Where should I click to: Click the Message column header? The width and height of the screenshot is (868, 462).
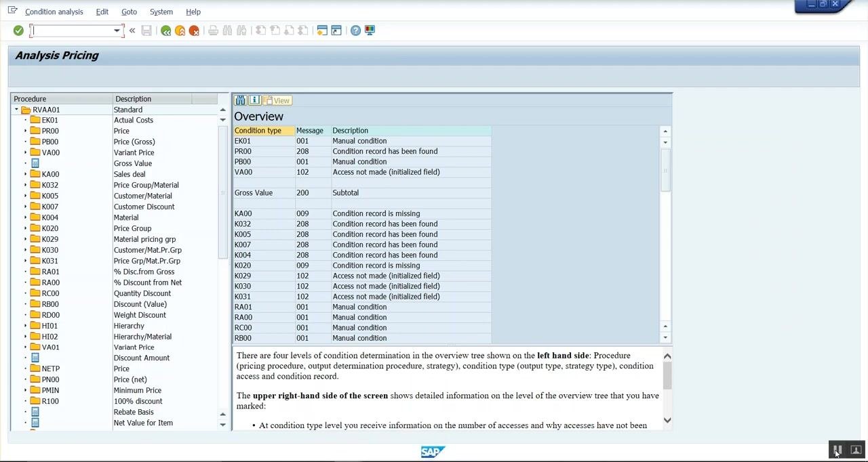[x=313, y=130]
